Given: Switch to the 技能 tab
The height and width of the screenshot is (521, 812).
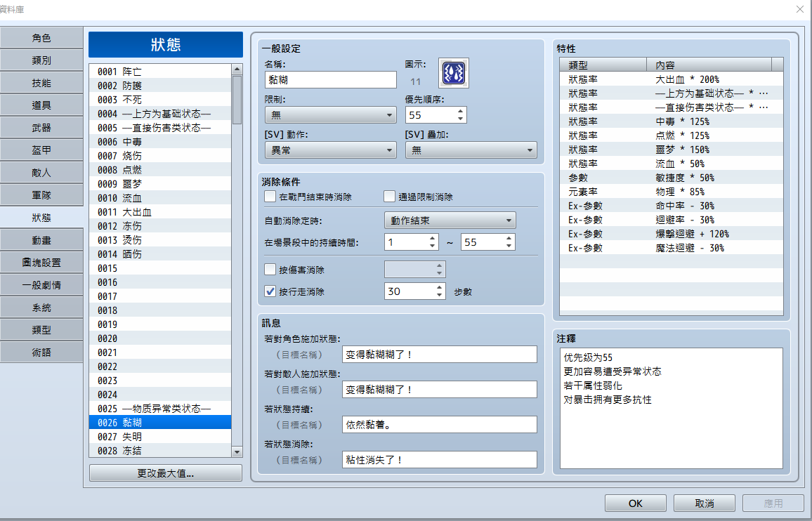Looking at the screenshot, I should (41, 83).
